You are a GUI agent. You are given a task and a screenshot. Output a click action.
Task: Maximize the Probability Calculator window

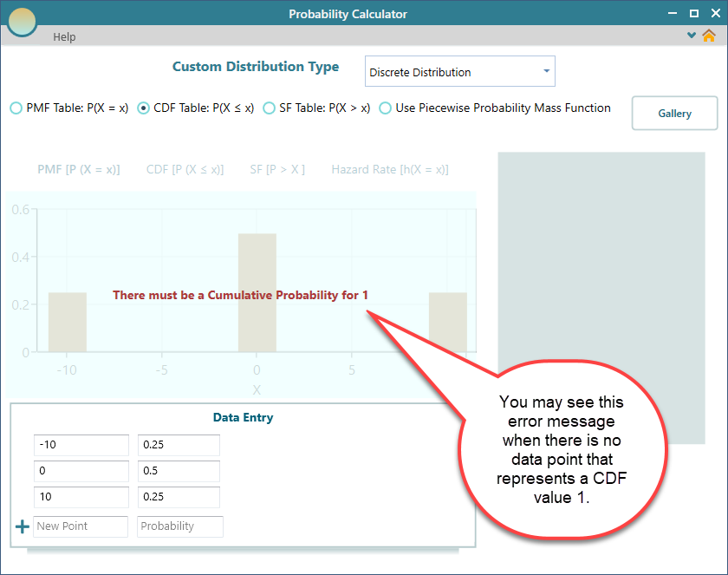693,14
